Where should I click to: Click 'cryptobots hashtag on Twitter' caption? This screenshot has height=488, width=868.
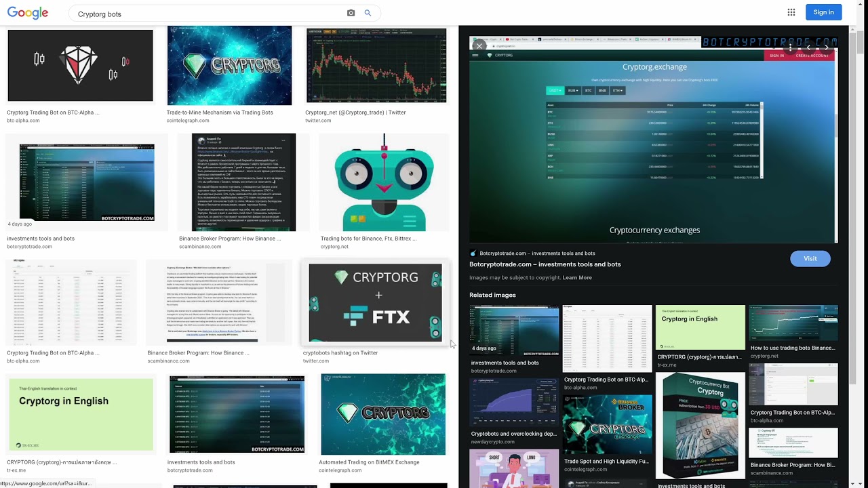340,353
